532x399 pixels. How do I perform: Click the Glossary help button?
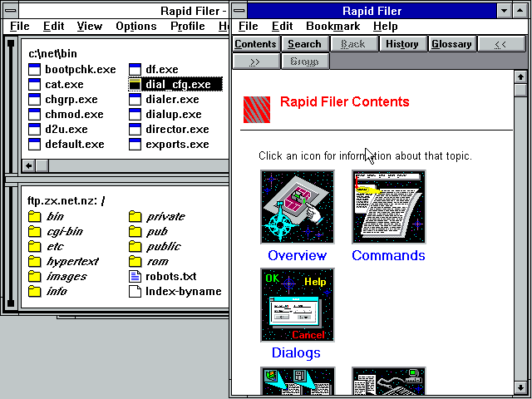tap(451, 44)
